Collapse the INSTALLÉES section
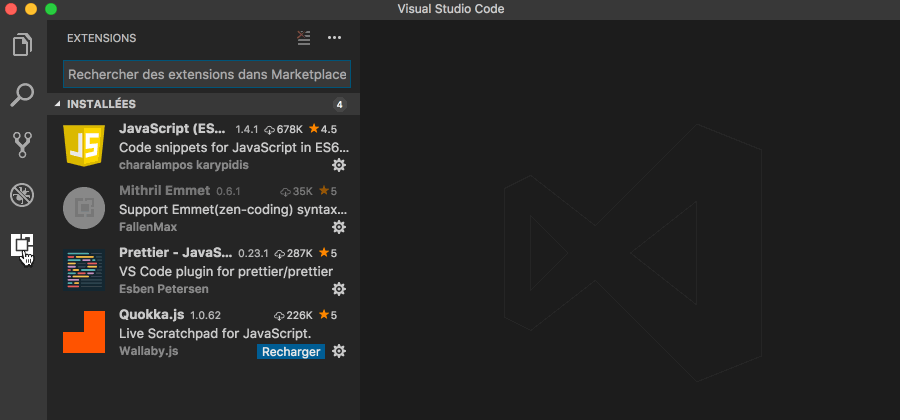This screenshot has width=900, height=420. [58, 104]
